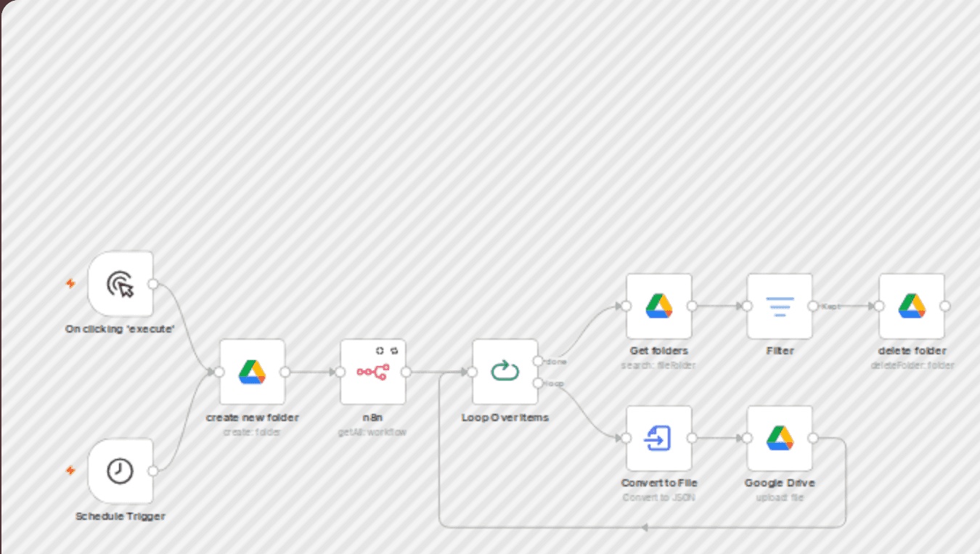Viewport: 980px width, 554px height.
Task: Click the 'done' output label
Action: 556,361
